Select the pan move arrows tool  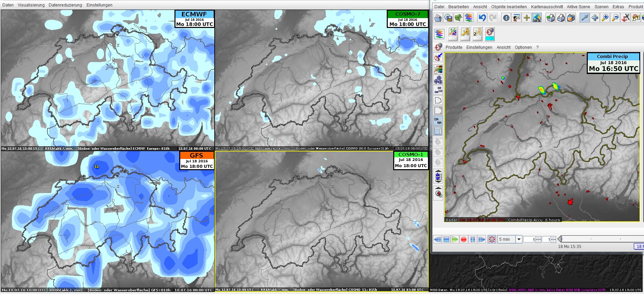pyautogui.click(x=595, y=18)
